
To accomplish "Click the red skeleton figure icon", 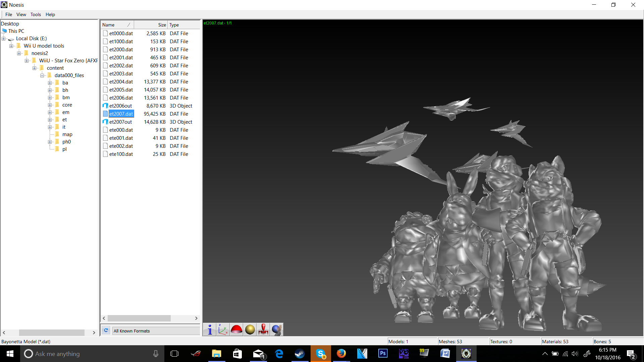I will click(x=263, y=329).
